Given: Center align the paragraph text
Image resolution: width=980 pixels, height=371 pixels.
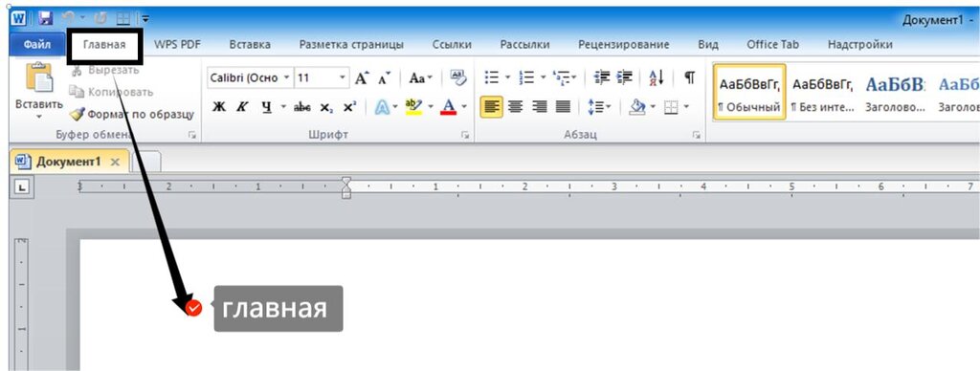Looking at the screenshot, I should pyautogui.click(x=516, y=107).
